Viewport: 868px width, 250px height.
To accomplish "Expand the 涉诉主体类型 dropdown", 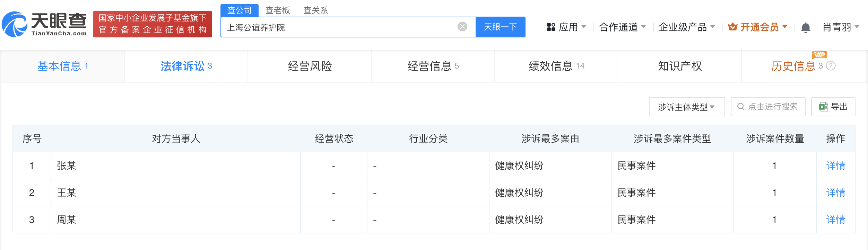I will click(x=686, y=107).
